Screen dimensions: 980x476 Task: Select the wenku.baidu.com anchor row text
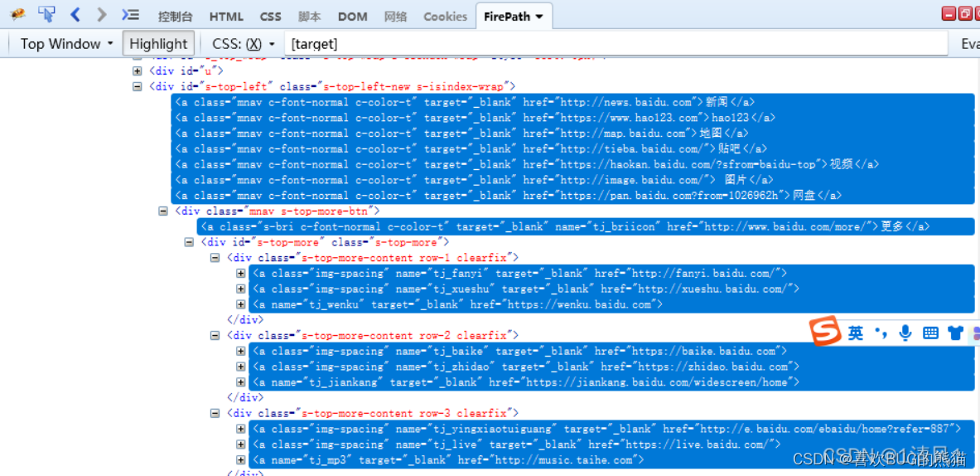coord(457,304)
